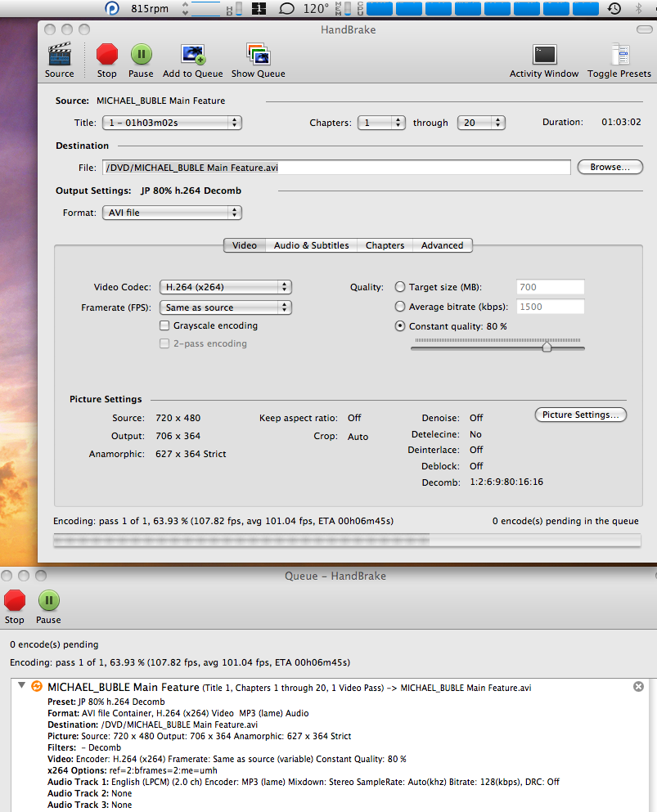Click the CPU activity bars in menu bar
Image resolution: width=657 pixels, height=812 pixels.
(483, 8)
